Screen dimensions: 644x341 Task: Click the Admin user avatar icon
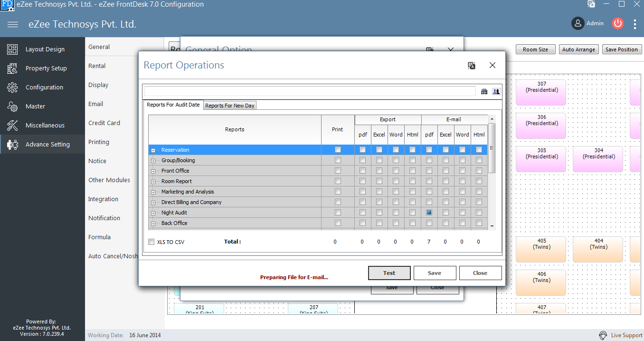click(578, 23)
